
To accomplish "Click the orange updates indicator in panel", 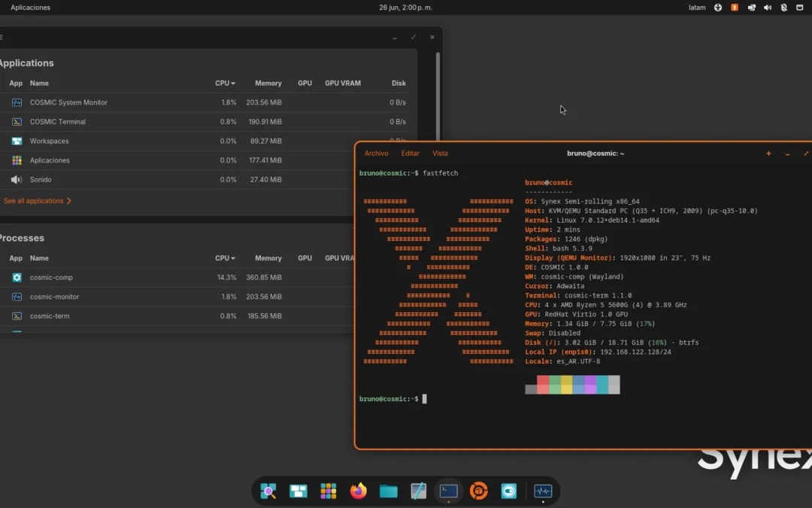I will 735,8.
